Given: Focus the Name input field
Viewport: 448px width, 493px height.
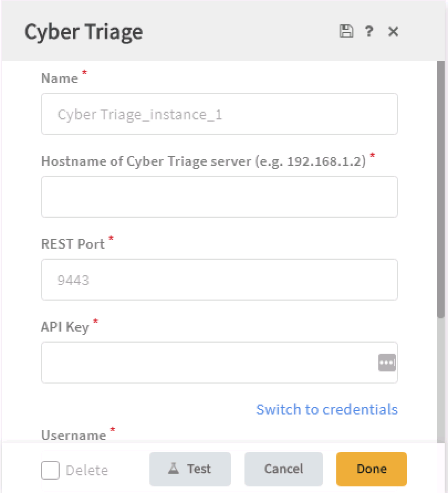Looking at the screenshot, I should pyautogui.click(x=219, y=114).
